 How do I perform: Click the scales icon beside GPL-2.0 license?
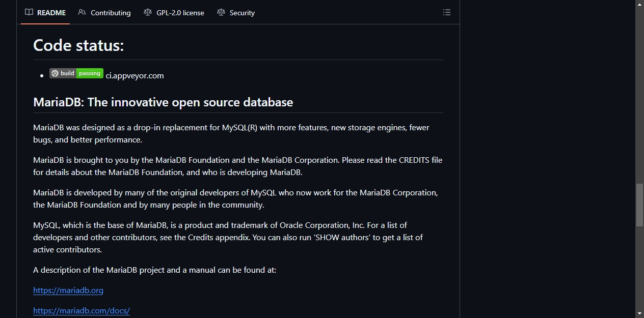(x=148, y=13)
